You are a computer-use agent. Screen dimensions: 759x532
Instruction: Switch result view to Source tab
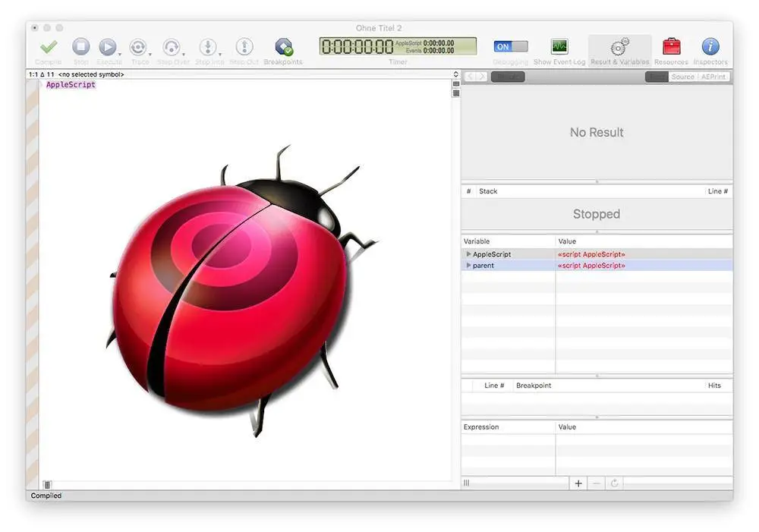coord(682,77)
